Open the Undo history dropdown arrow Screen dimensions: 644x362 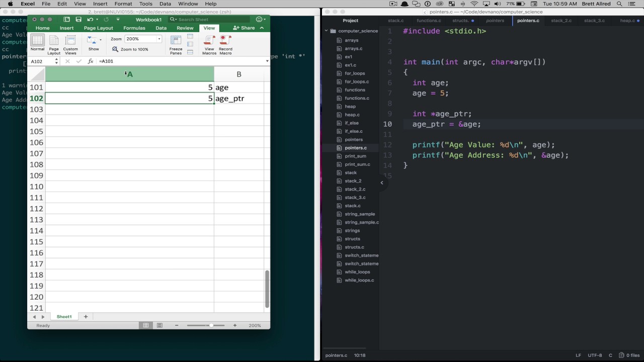(x=96, y=20)
